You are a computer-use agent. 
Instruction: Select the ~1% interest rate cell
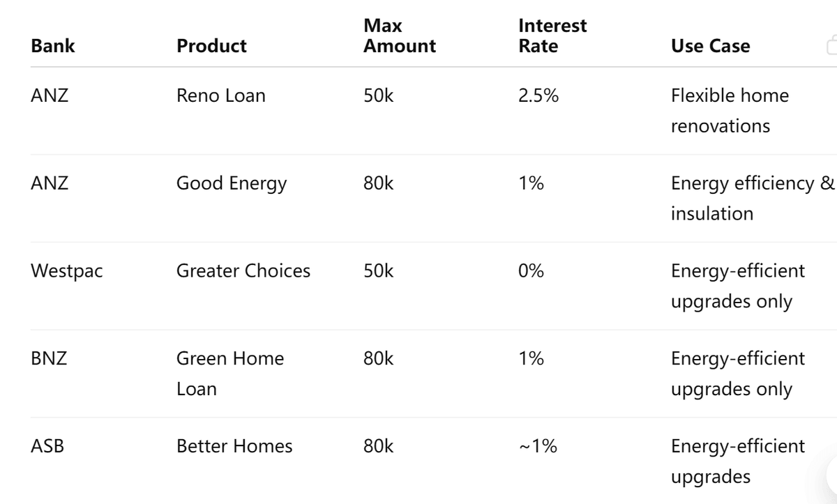[538, 446]
